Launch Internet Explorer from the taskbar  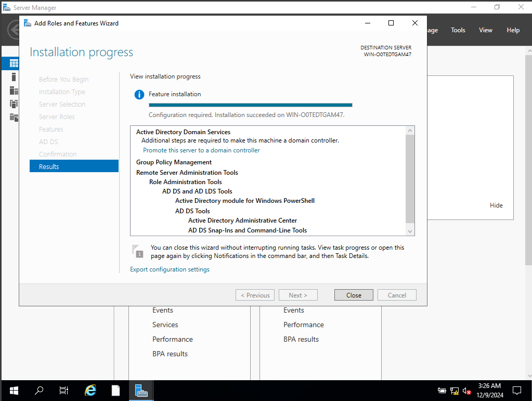tap(90, 391)
